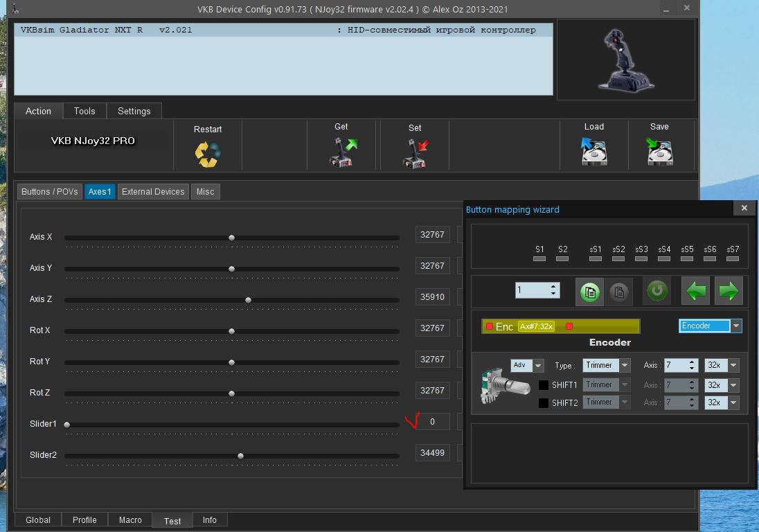Click the Load profile disk icon

(x=593, y=152)
